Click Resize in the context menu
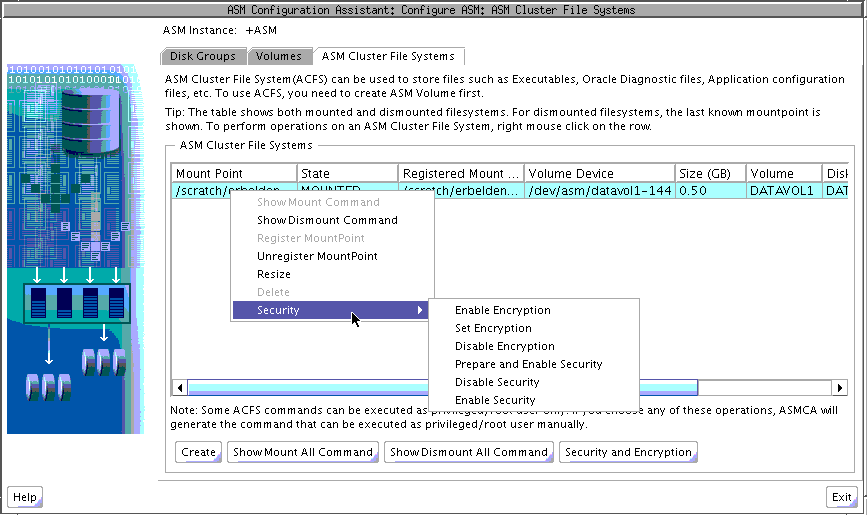Screen dimensions: 867x515 tap(274, 274)
